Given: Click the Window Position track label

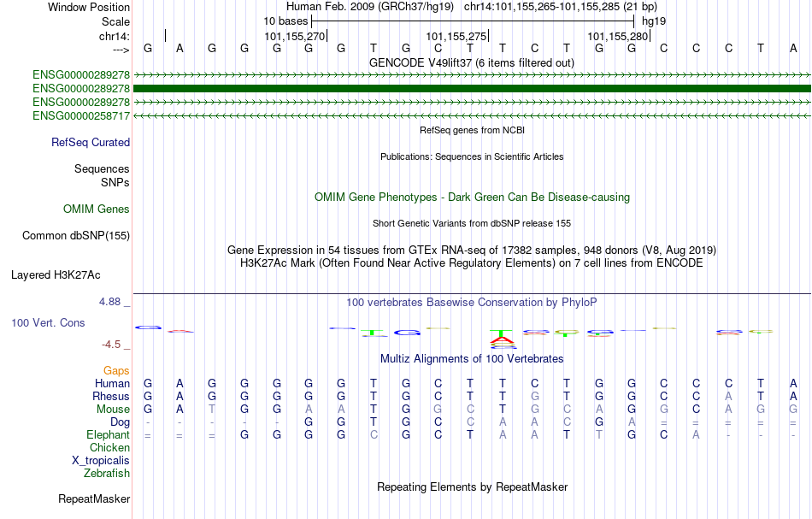Looking at the screenshot, I should tap(89, 7).
